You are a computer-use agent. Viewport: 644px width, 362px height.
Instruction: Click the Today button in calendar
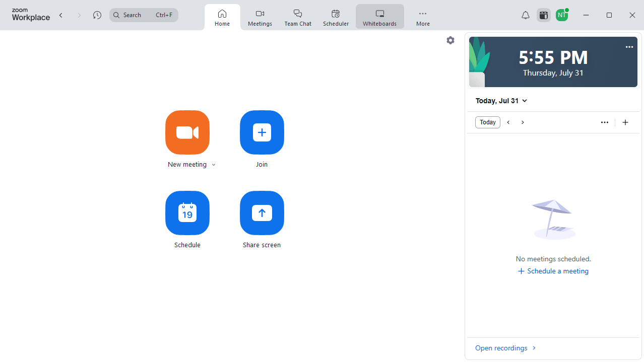click(x=487, y=122)
